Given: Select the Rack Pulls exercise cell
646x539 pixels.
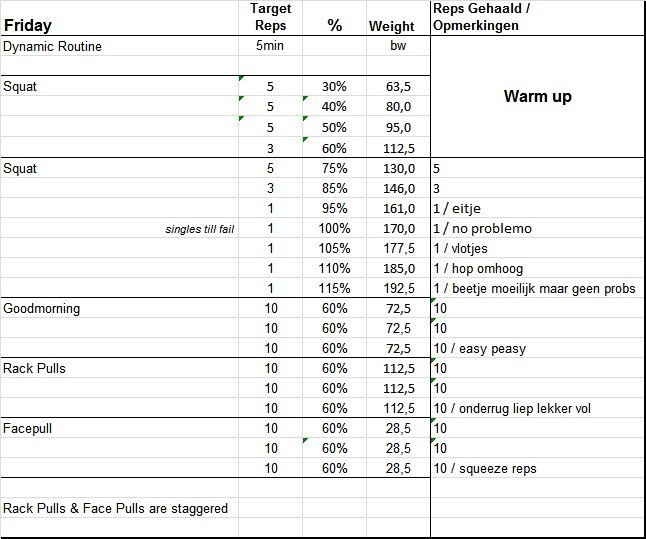Looking at the screenshot, I should pyautogui.click(x=34, y=369).
